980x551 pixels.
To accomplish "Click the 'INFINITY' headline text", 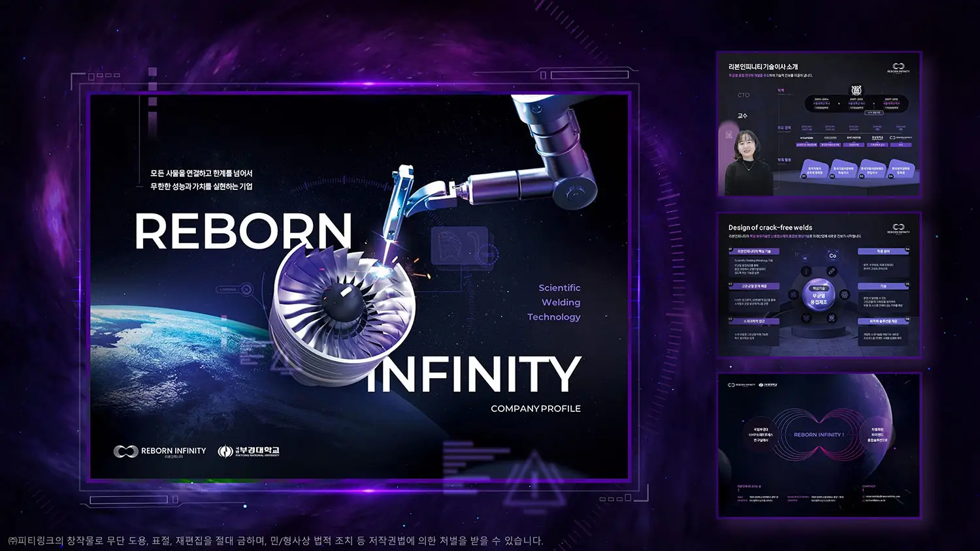I will click(x=473, y=373).
